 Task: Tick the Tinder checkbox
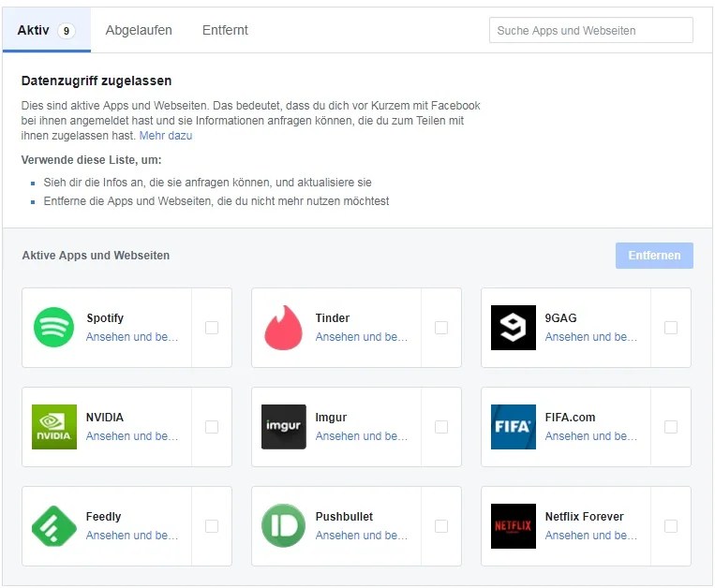point(441,328)
